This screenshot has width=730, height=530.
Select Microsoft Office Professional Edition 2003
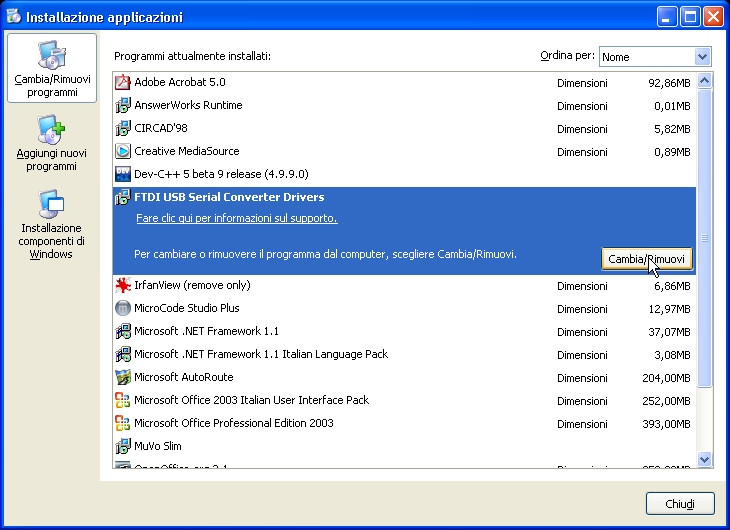[x=404, y=423]
